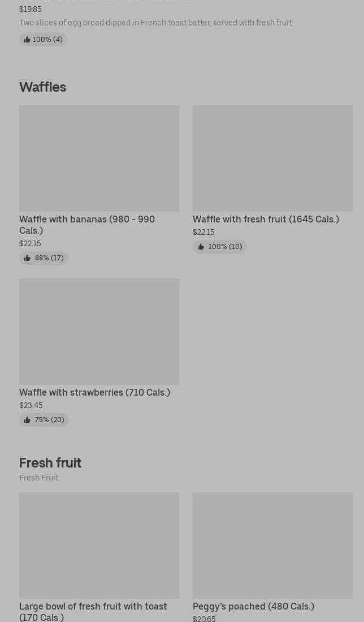The width and height of the screenshot is (364, 622).
Task: Open the Large bowl of fresh fruit image
Action: click(99, 545)
